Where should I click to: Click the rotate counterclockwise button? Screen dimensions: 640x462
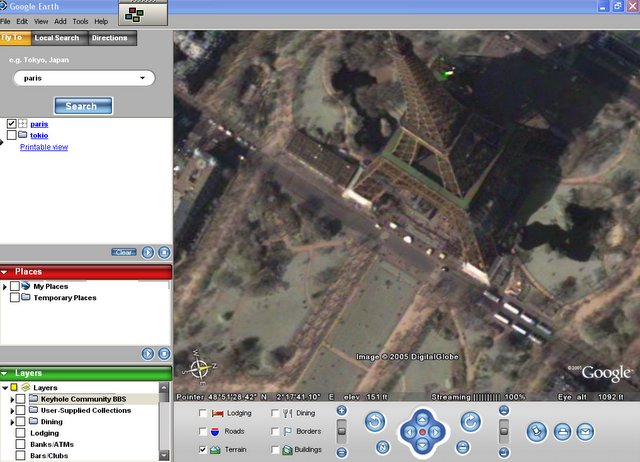(x=373, y=421)
